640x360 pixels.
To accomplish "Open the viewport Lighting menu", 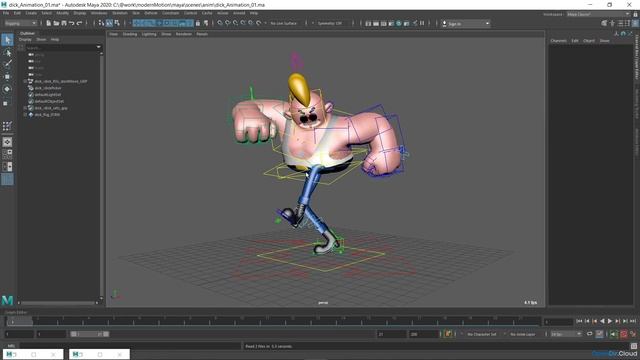I will [x=149, y=34].
